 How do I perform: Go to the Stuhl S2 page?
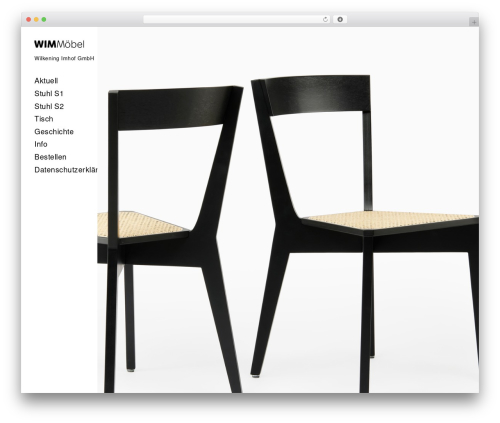(49, 106)
